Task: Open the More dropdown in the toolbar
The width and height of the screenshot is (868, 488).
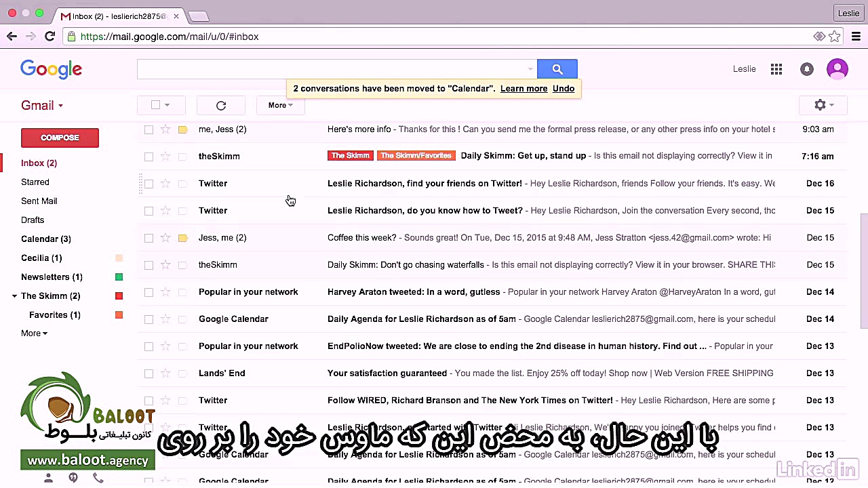Action: (279, 105)
